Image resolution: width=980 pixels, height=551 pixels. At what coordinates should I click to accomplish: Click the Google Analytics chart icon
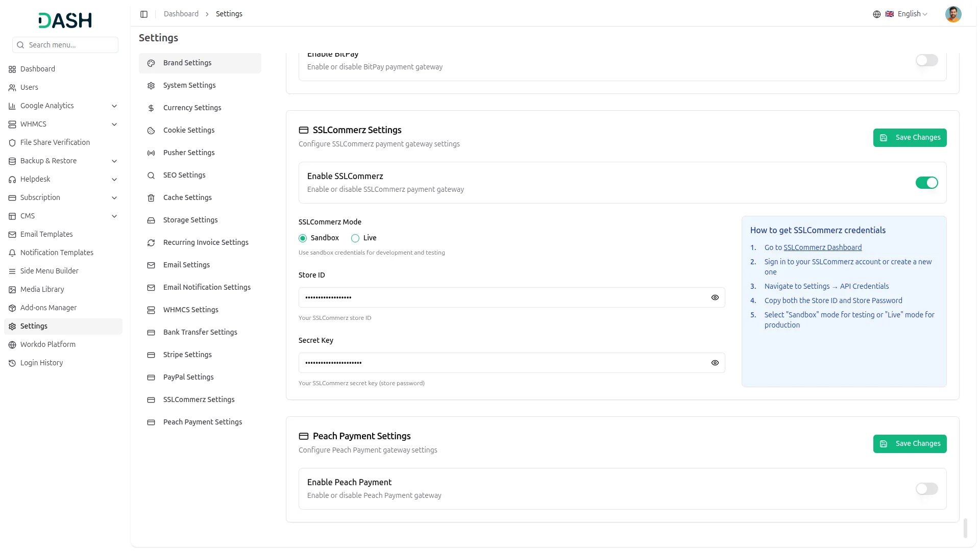12,106
